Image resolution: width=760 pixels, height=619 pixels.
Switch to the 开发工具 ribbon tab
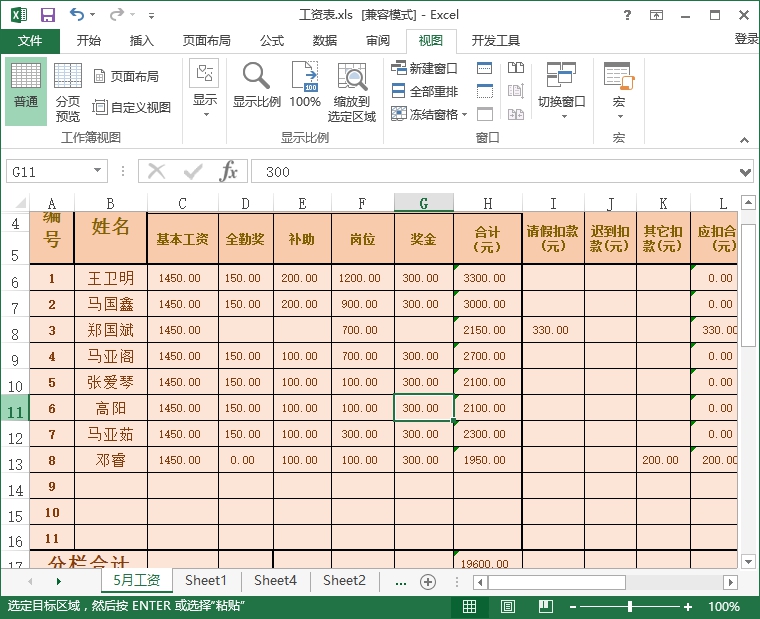click(x=495, y=41)
